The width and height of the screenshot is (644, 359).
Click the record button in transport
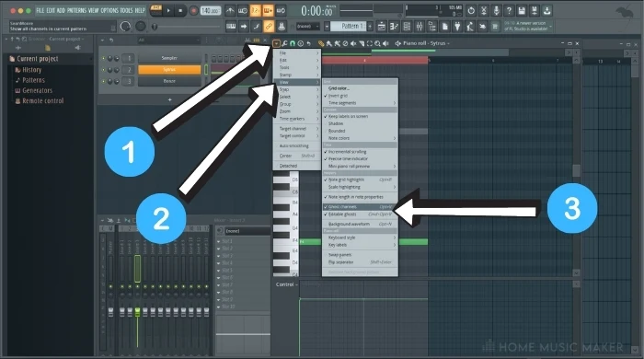(193, 11)
